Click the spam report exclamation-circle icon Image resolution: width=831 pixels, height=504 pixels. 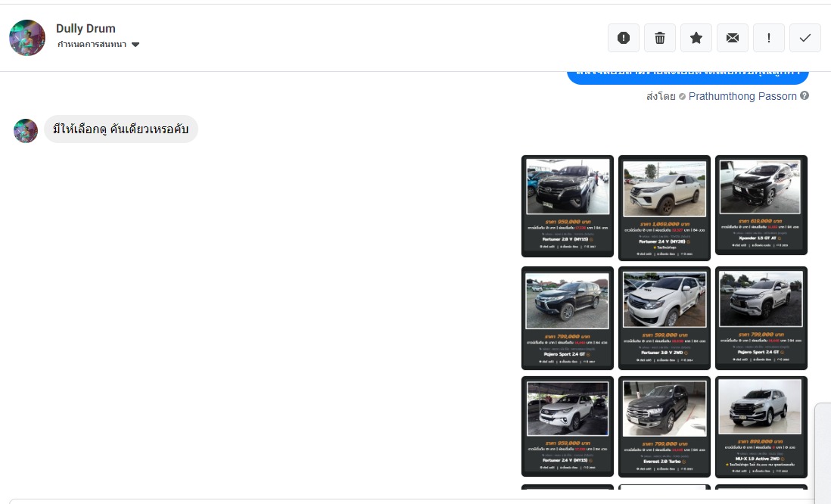(624, 38)
